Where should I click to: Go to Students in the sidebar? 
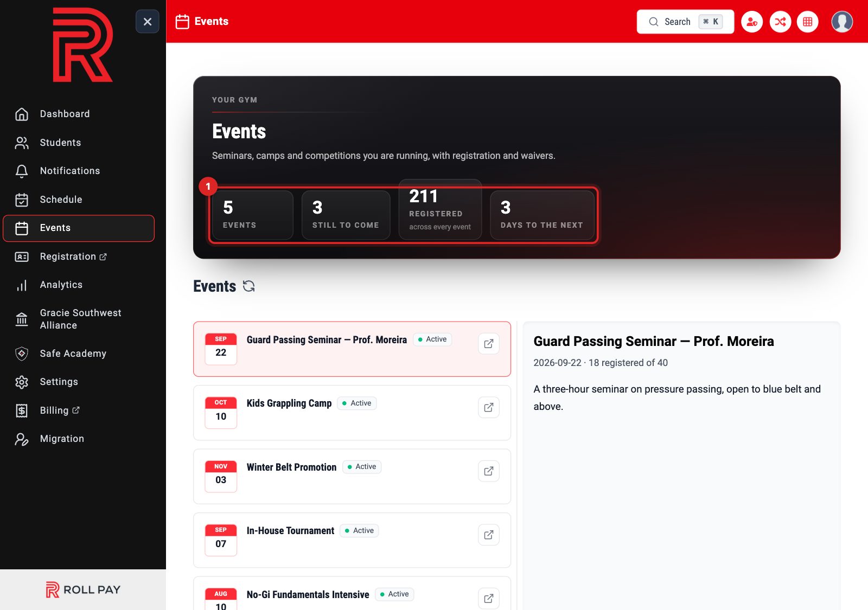79,143
